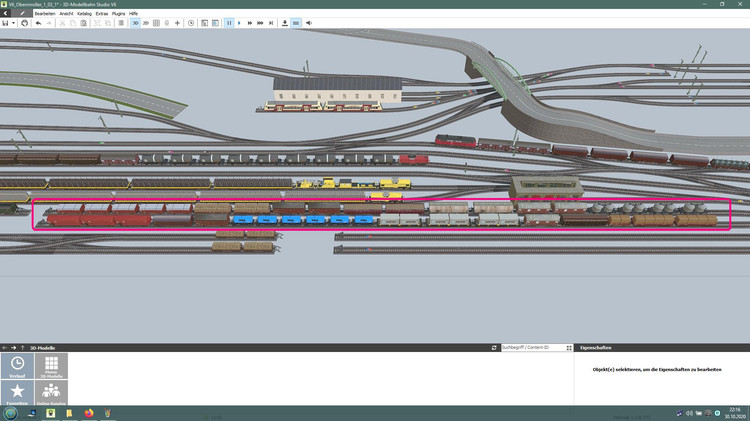This screenshot has height=421, width=750.
Task: Toggle the sound speaker icon
Action: [x=310, y=22]
